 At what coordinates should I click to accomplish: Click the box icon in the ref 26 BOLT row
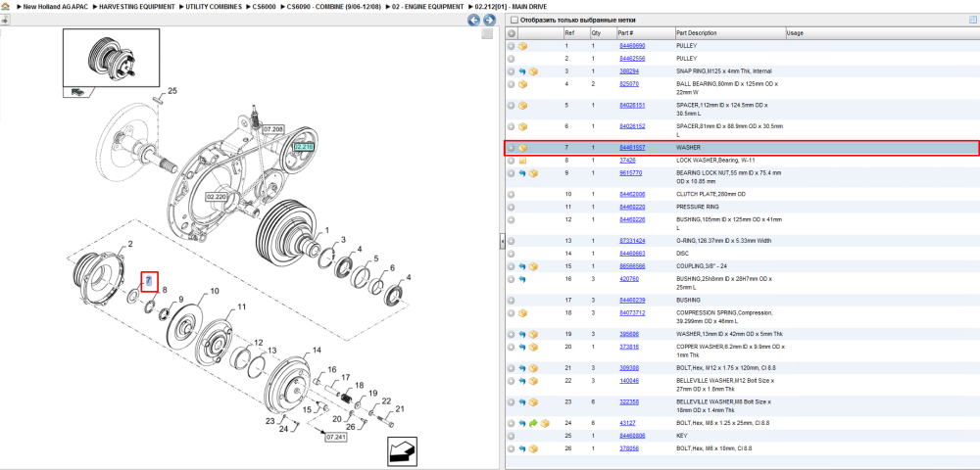533,448
